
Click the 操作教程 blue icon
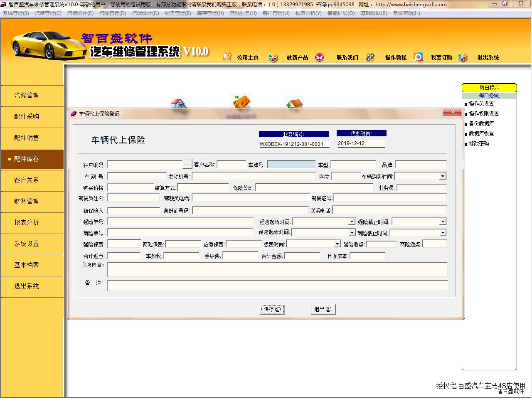(370, 57)
